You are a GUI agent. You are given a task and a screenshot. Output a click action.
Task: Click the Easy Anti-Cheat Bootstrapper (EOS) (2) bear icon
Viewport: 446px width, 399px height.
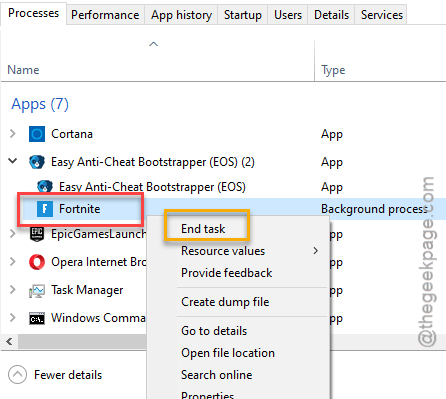pos(37,162)
